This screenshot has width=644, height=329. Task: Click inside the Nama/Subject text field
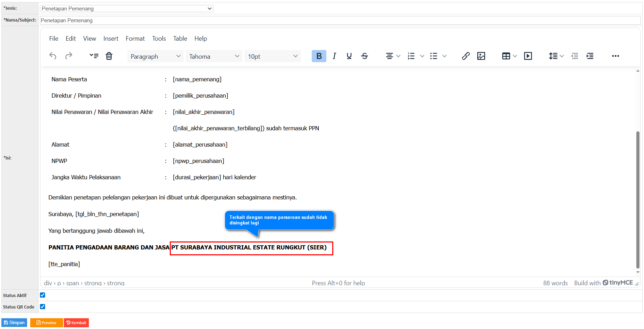[x=340, y=20]
